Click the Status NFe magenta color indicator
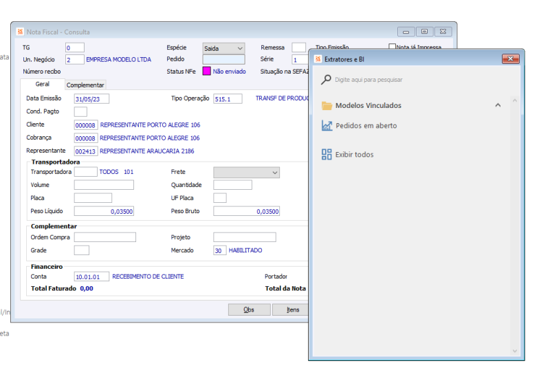550x392 pixels. (207, 72)
